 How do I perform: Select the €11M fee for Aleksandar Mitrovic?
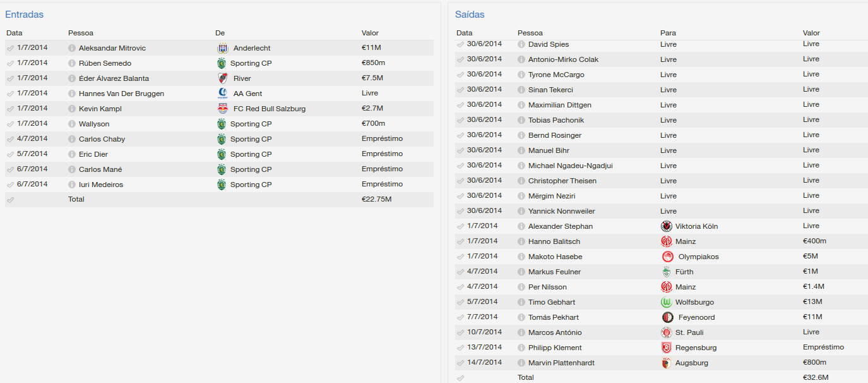[371, 48]
